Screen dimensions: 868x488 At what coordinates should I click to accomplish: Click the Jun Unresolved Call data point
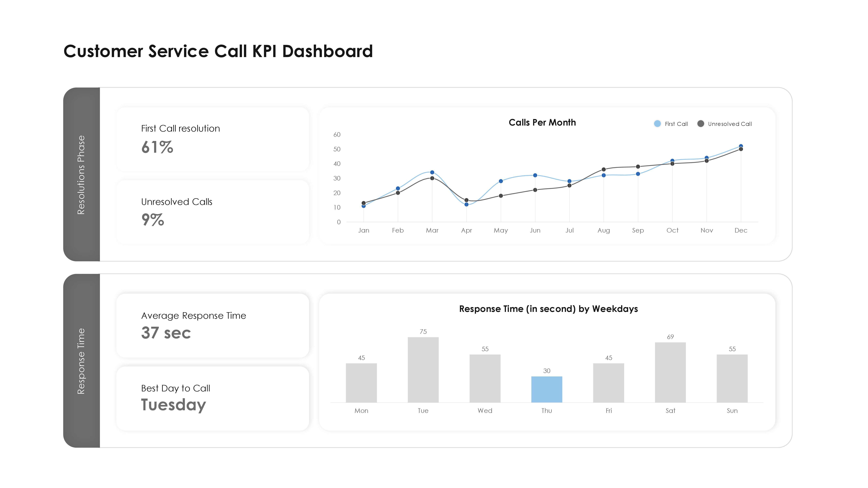pyautogui.click(x=535, y=190)
